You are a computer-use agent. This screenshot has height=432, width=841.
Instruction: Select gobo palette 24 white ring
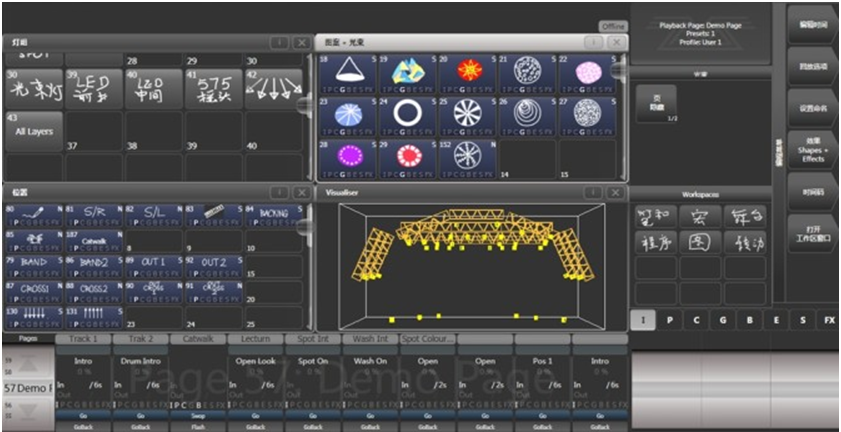(408, 115)
